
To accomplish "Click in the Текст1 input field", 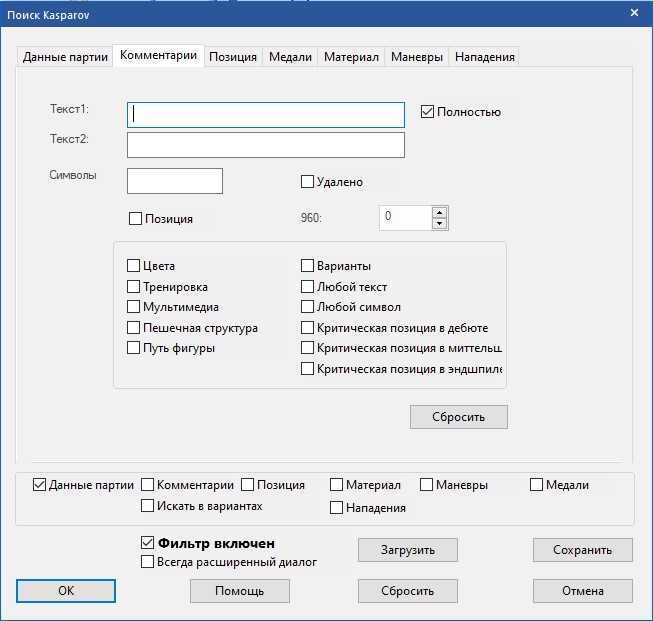I will click(265, 115).
